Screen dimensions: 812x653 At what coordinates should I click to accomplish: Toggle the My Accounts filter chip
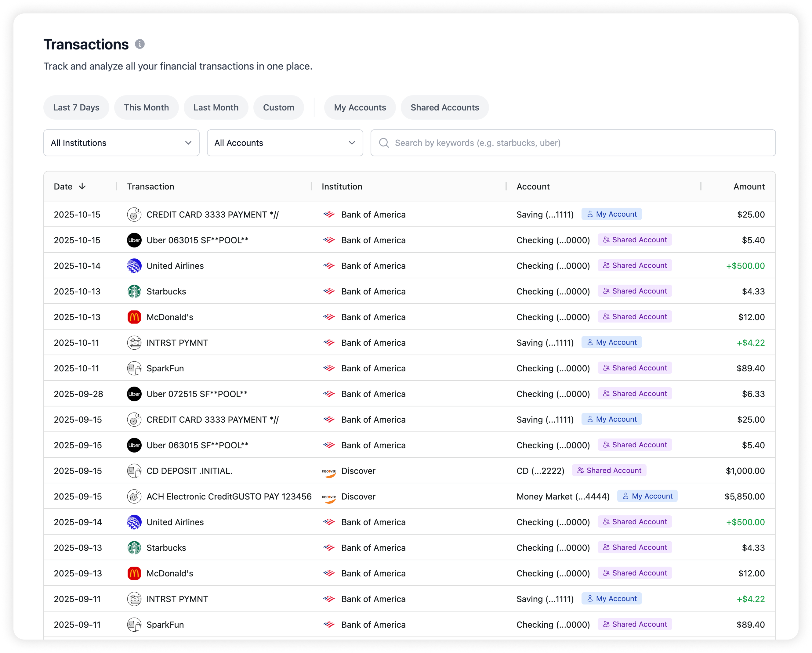click(360, 108)
